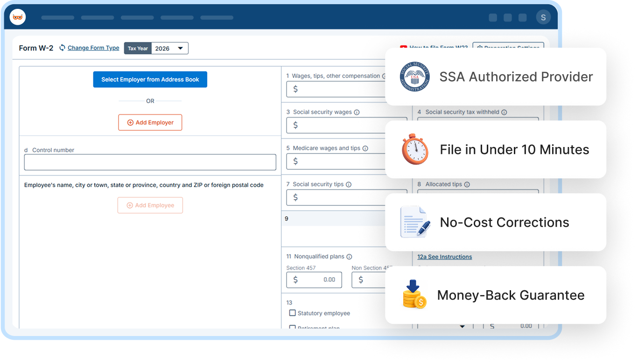Viewport: 638px width, 364px height.
Task: Click Select Employer from Address Book
Action: tap(150, 79)
